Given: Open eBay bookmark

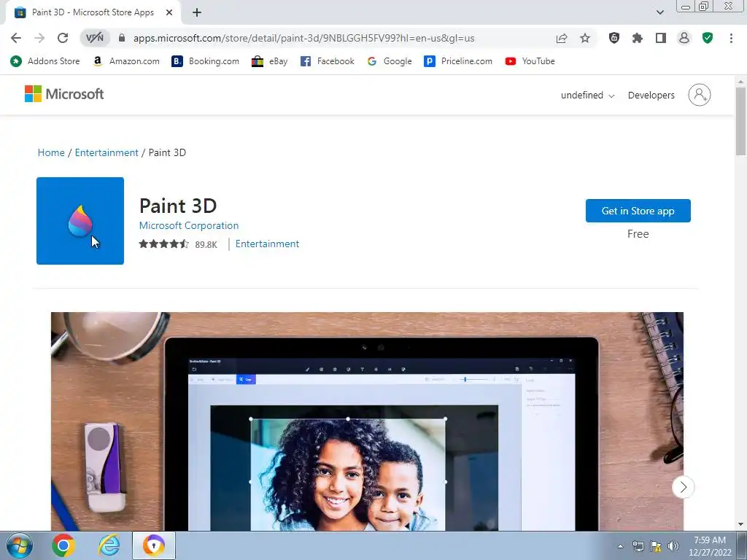Looking at the screenshot, I should (x=270, y=61).
